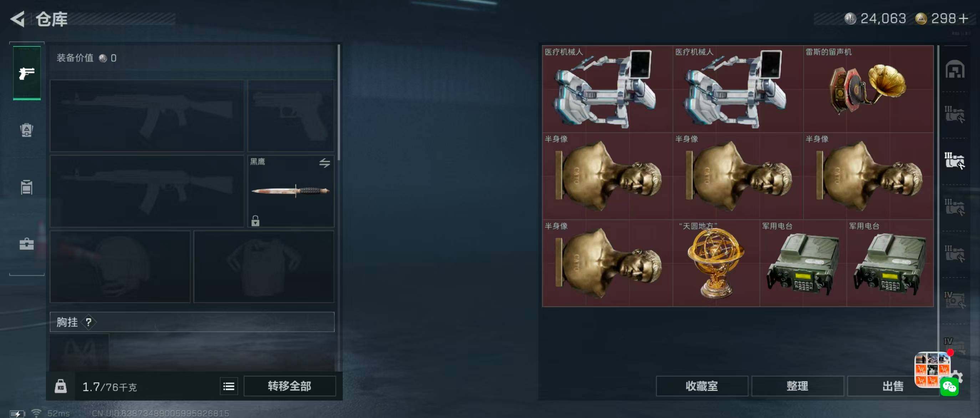Click the 整理 sort button
Viewport: 980px width, 418px height.
point(797,386)
